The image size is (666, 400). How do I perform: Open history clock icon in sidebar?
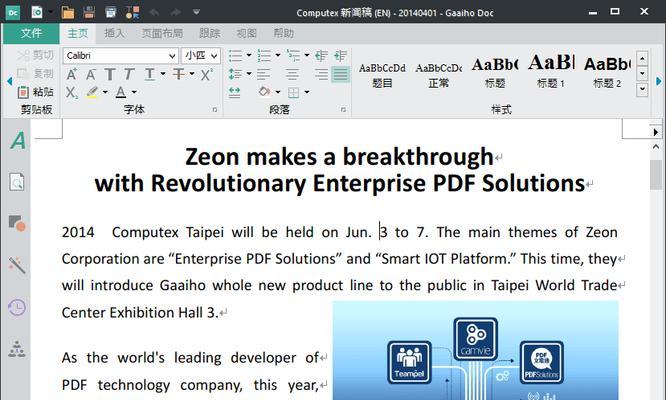coord(17,307)
